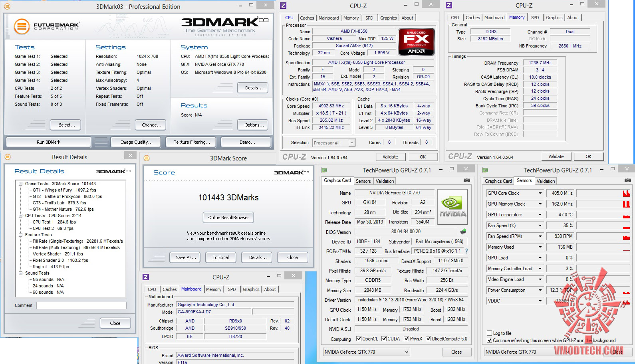The width and height of the screenshot is (635, 364).
Task: Open the graphics card selector in the Graphics Card GPU-Z window
Action: tap(367, 352)
